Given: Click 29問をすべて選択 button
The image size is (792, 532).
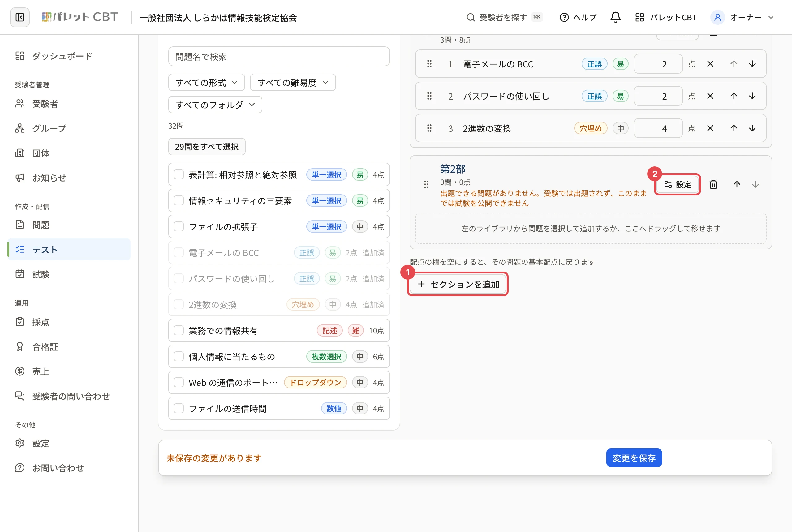Looking at the screenshot, I should click(207, 147).
